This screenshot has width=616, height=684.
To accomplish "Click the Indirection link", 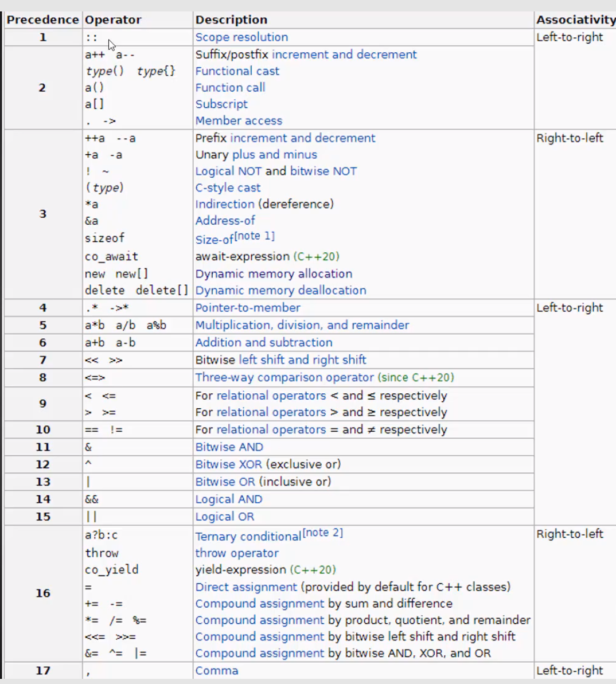I will tap(225, 205).
